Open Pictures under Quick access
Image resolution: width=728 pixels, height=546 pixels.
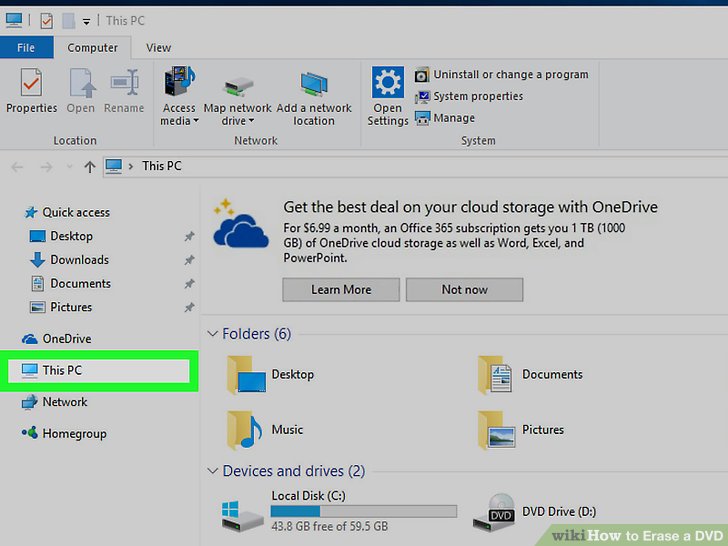(x=61, y=307)
